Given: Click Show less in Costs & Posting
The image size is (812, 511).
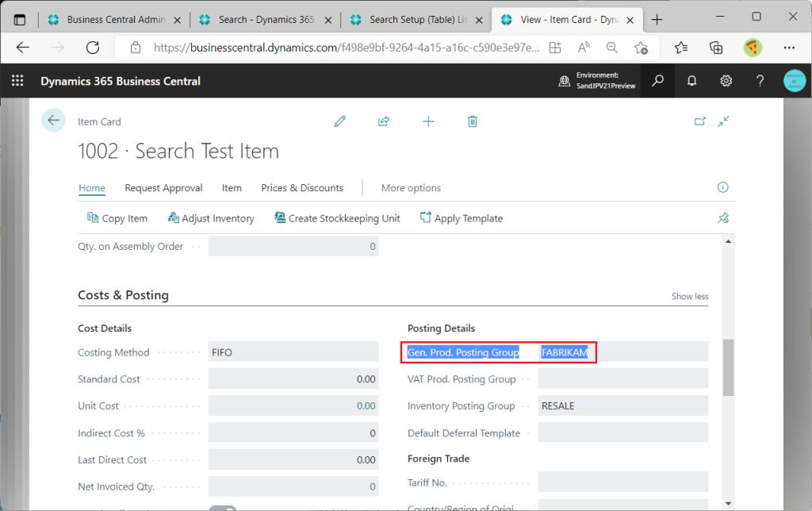Looking at the screenshot, I should tap(690, 297).
